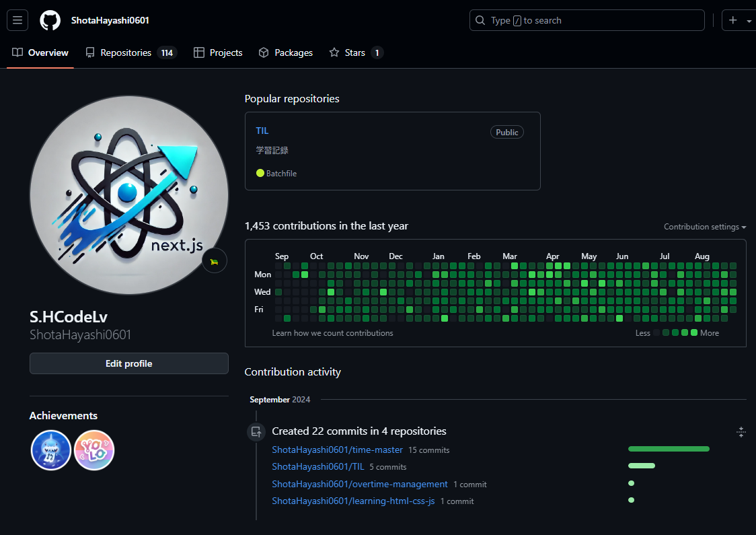View the YOLO achievement badge
Screen dimensions: 756x535
(x=94, y=450)
